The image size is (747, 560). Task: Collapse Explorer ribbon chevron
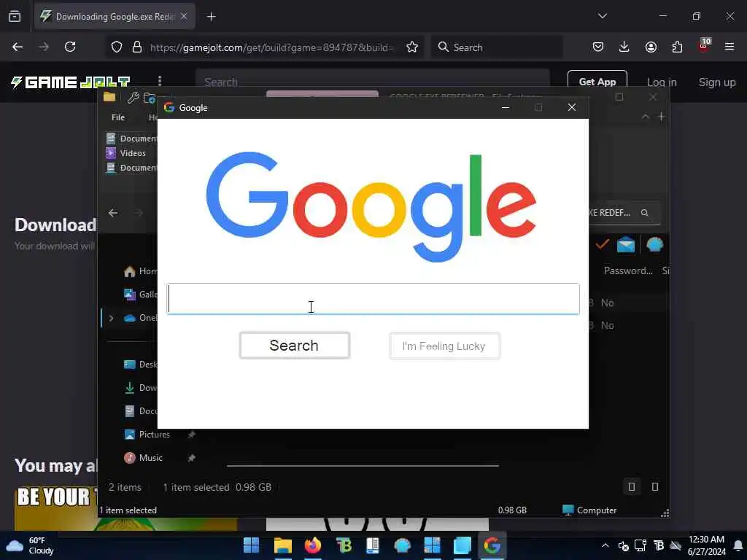[645, 117]
